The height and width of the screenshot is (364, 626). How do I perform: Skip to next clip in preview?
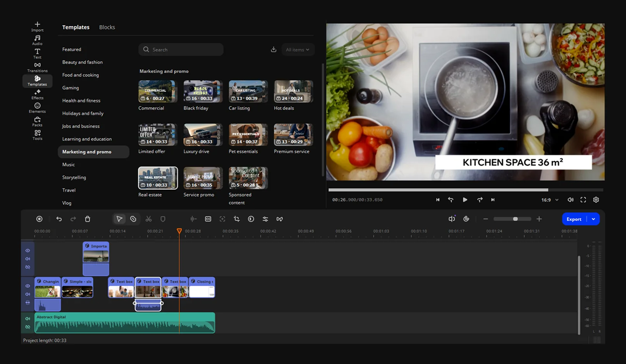tap(493, 200)
